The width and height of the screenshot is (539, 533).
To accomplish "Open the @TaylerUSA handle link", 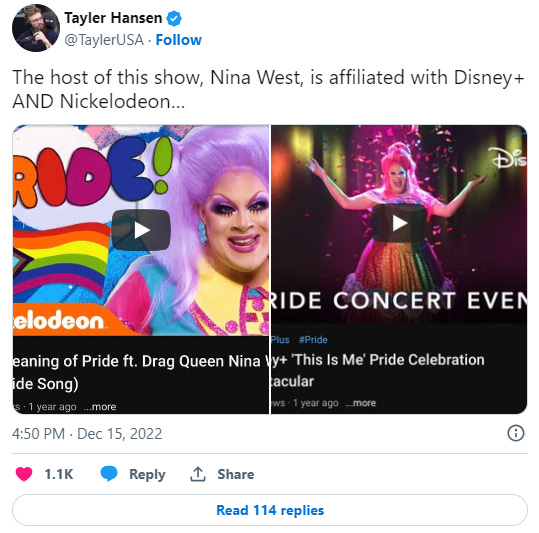I will [104, 40].
